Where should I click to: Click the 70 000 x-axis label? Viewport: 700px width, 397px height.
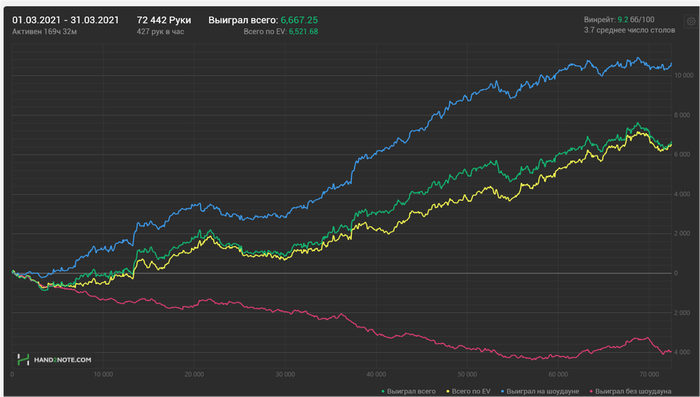[649, 374]
